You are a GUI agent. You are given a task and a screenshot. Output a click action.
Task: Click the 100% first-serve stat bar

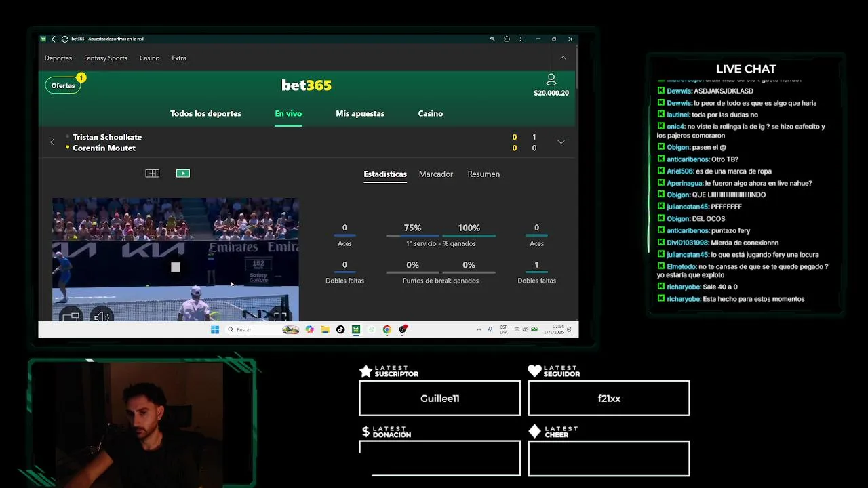point(469,235)
